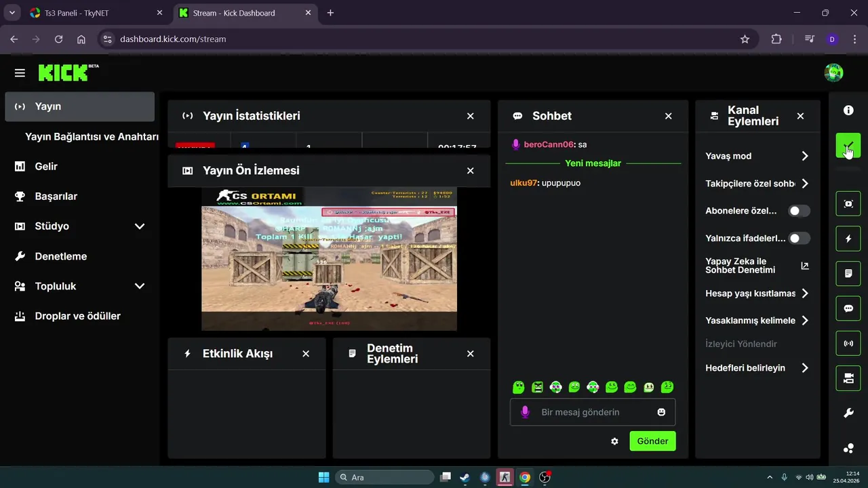868x488 pixels.
Task: Go back in browser history
Action: [14, 39]
